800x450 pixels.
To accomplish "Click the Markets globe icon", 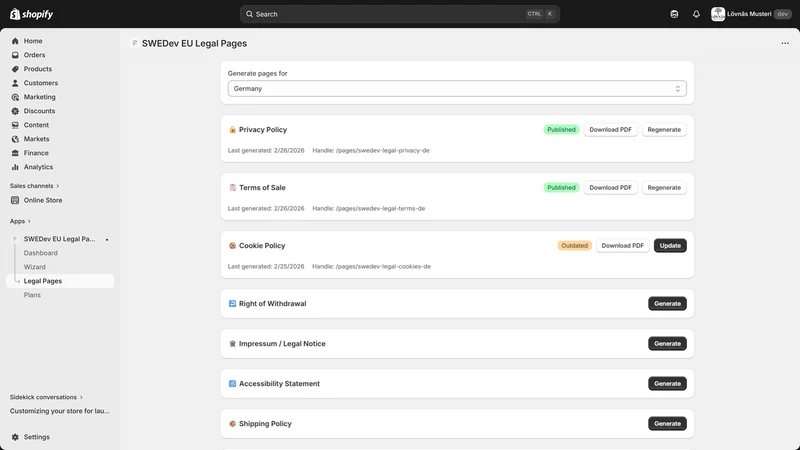I will (x=15, y=139).
